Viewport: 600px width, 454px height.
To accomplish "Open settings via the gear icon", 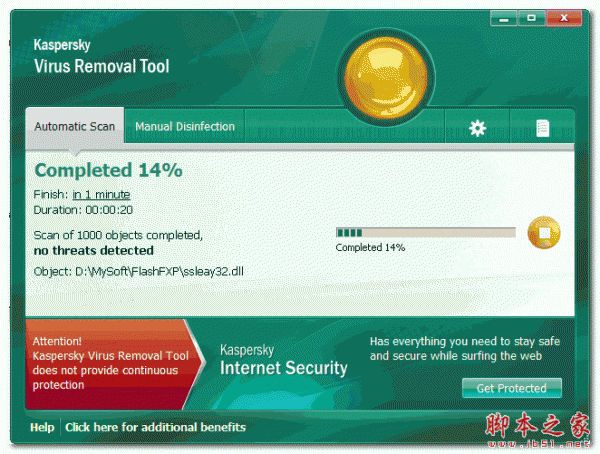I will [477, 128].
